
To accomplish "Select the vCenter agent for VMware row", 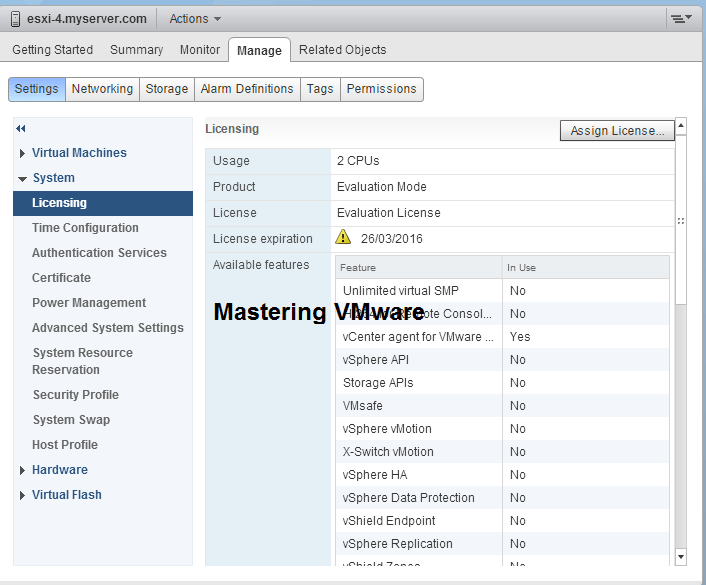I will pyautogui.click(x=502, y=336).
